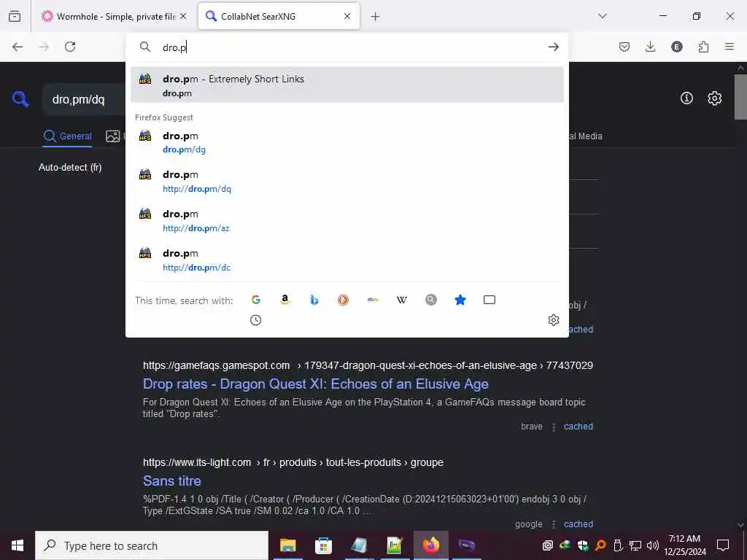Image resolution: width=747 pixels, height=560 pixels.
Task: Open the options dots next to brave
Action: (554, 427)
